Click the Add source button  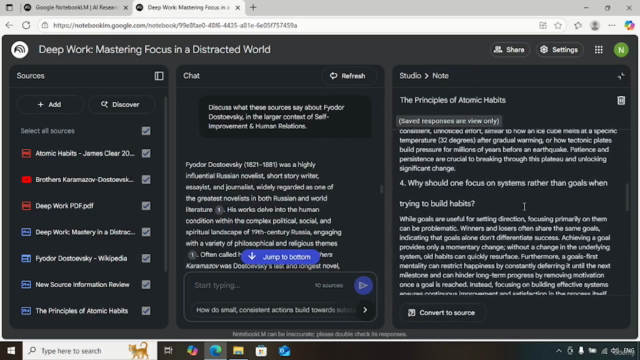click(49, 104)
